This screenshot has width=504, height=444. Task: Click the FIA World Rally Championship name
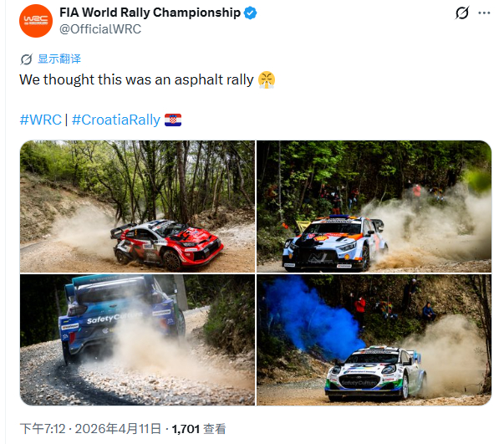150,13
